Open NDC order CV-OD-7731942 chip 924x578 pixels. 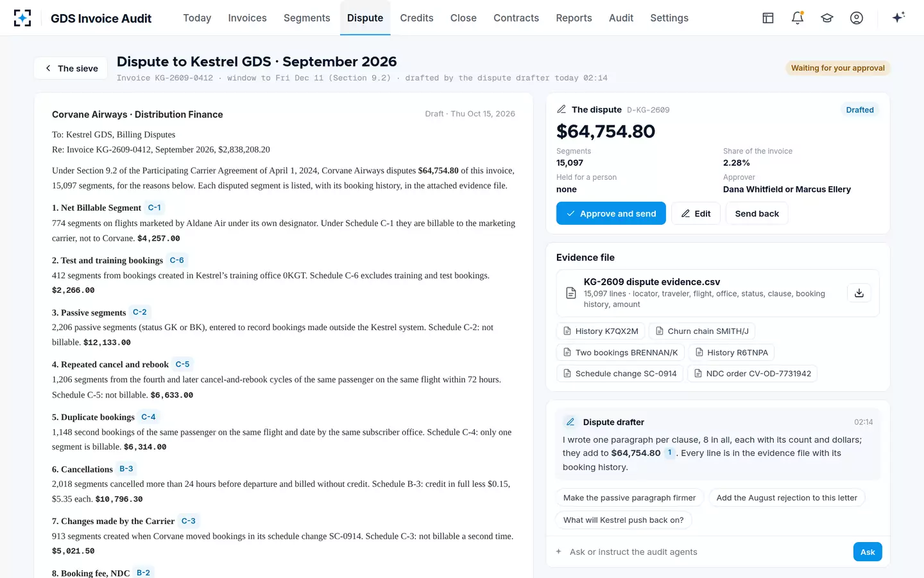(x=752, y=374)
